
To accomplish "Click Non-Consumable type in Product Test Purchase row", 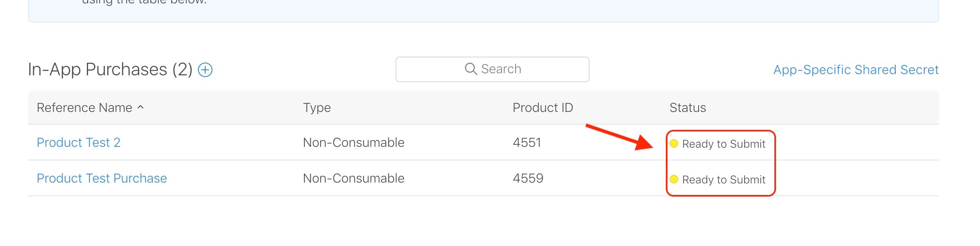I will tap(353, 178).
